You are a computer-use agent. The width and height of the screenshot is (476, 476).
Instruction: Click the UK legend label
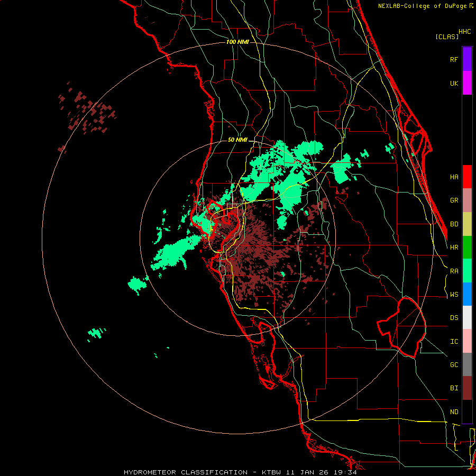coord(454,83)
